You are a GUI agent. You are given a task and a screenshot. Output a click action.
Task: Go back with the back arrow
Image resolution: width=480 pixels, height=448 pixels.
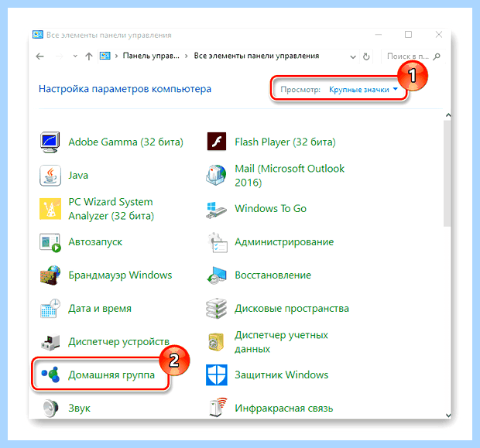point(39,56)
